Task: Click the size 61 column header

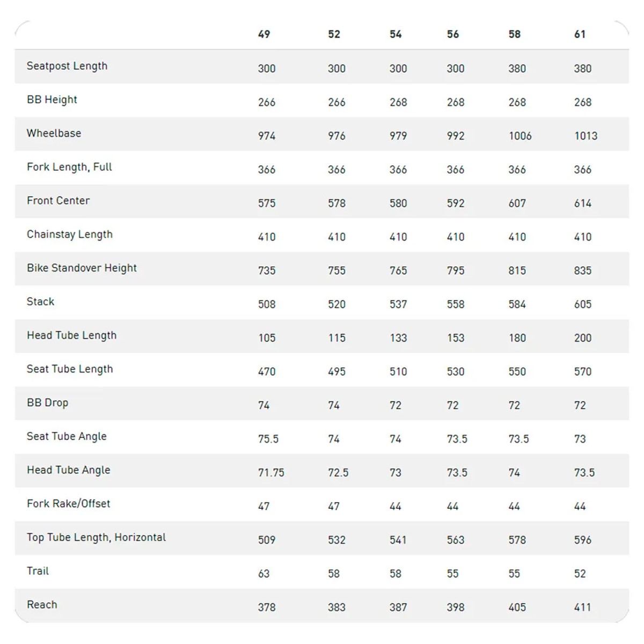Action: [x=580, y=34]
